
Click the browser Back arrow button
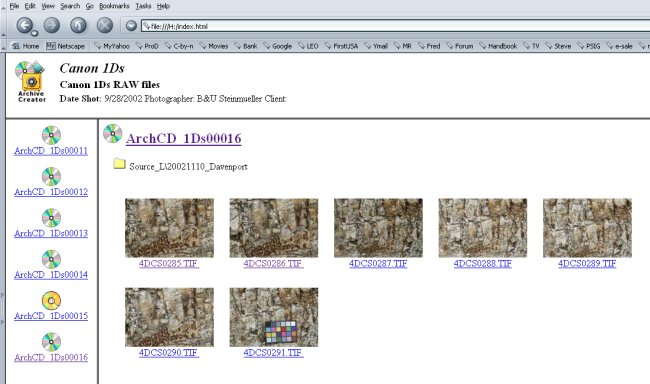(x=24, y=25)
